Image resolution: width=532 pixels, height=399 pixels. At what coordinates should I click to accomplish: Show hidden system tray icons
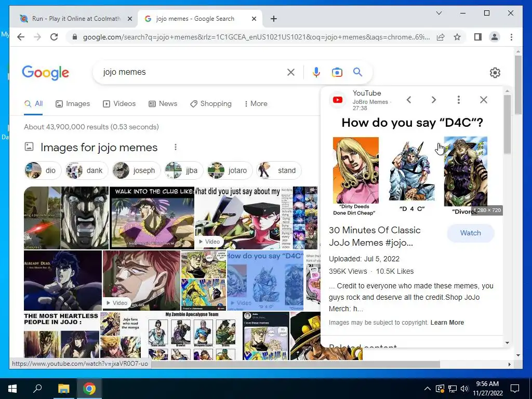[428, 389]
